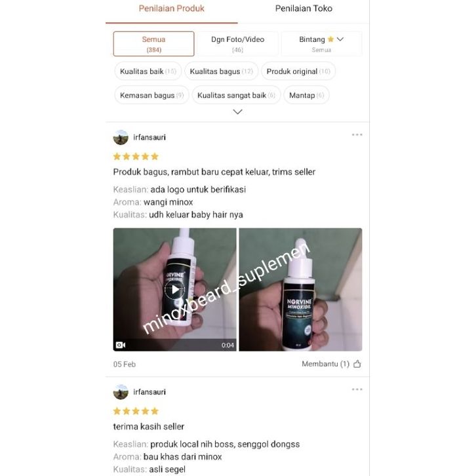The width and height of the screenshot is (476, 476).
Task: Toggle the Kualitas baik tag filter
Action: pos(148,71)
